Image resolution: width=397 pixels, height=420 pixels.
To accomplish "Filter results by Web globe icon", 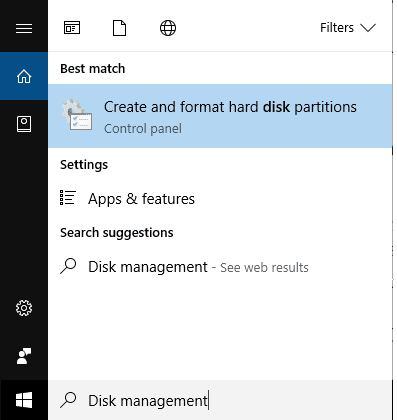I will click(x=168, y=28).
